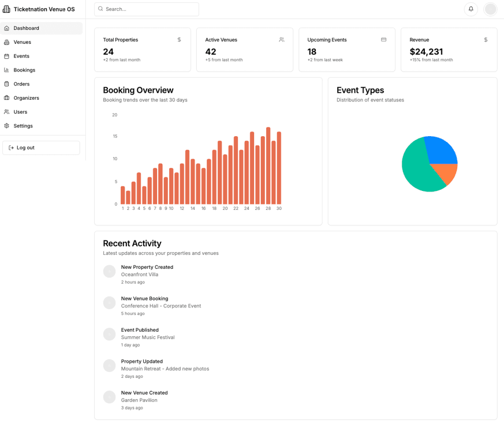Click the Active Venues people icon

tap(282, 40)
